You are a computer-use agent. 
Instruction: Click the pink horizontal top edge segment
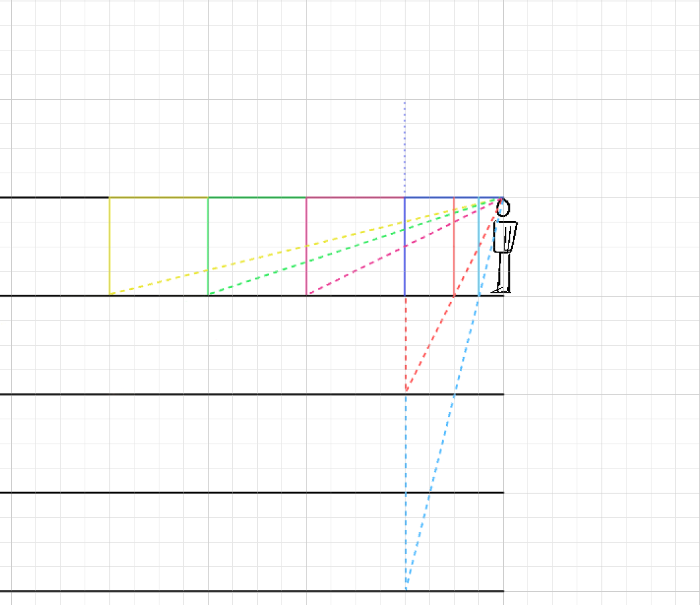click(x=356, y=197)
